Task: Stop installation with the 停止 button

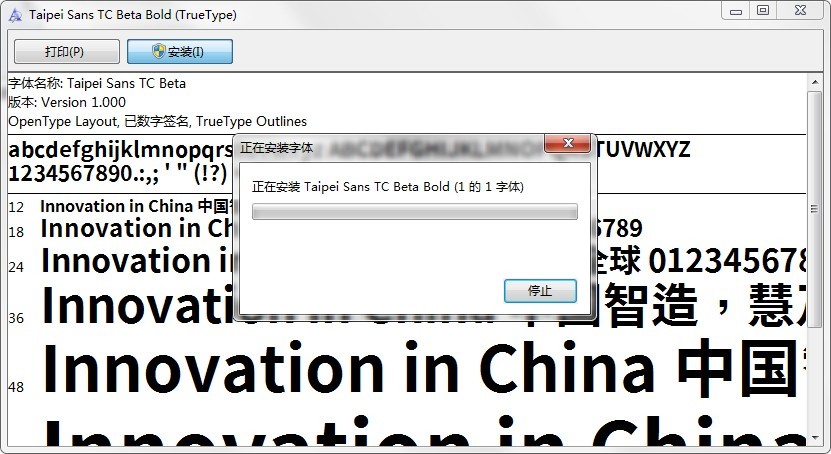Action: click(540, 291)
